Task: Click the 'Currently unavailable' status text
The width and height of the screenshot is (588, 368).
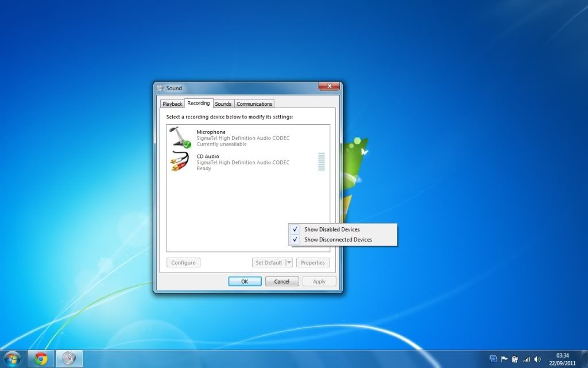Action: pyautogui.click(x=222, y=144)
